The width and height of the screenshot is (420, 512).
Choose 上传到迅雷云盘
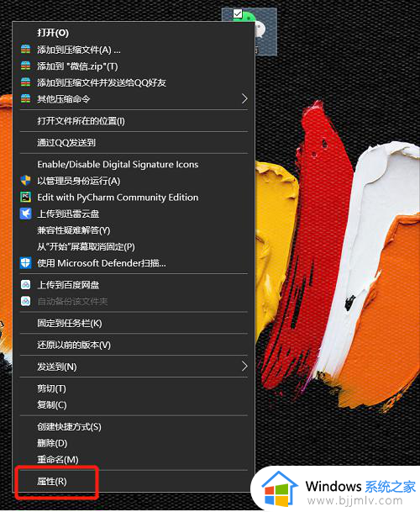tap(134, 214)
